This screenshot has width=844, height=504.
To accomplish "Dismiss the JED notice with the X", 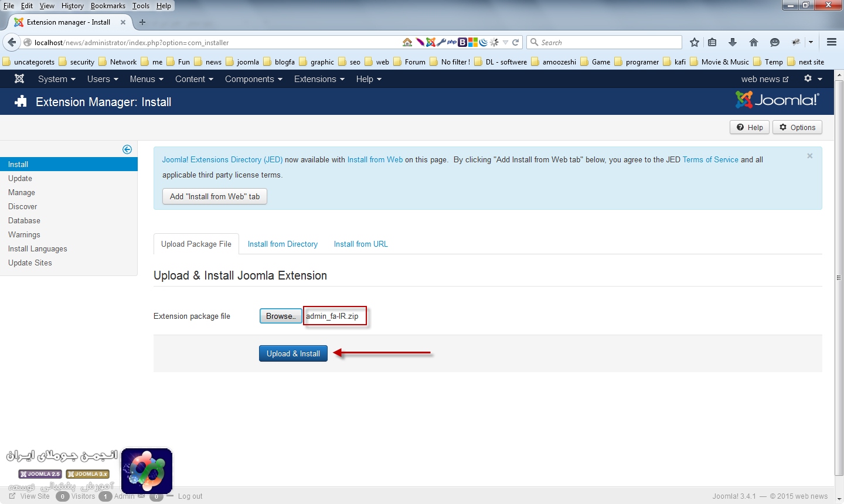I will pyautogui.click(x=809, y=156).
